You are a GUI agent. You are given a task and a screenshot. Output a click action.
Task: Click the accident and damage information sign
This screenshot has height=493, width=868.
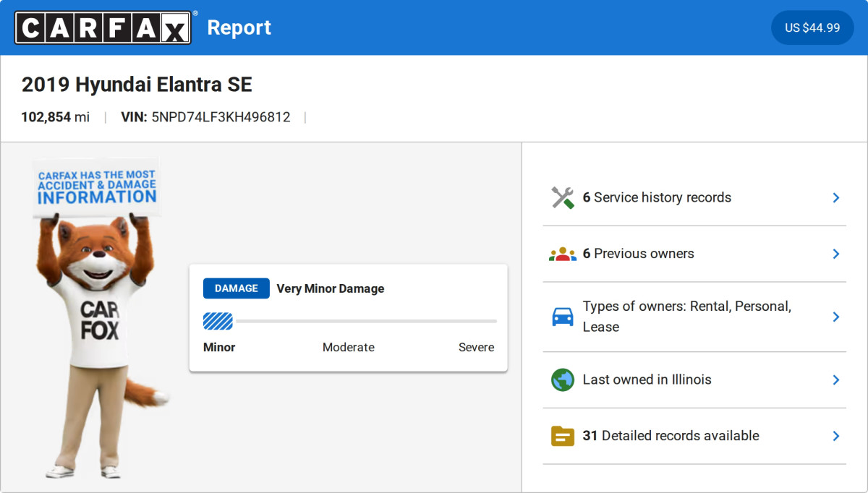point(97,187)
